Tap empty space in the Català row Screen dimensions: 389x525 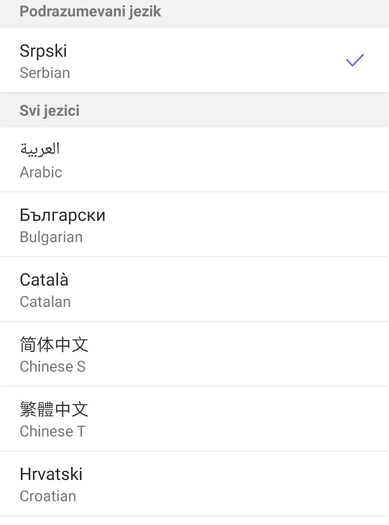click(x=234, y=290)
